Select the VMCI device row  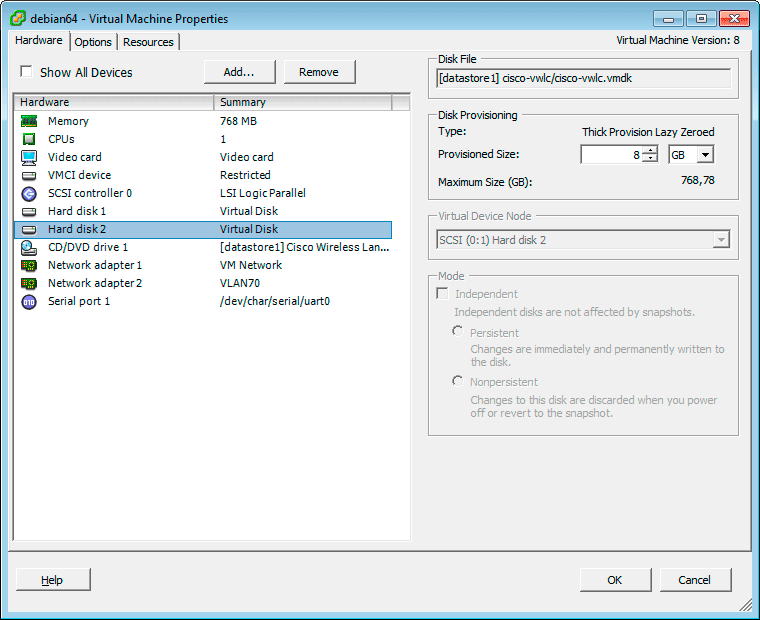pyautogui.click(x=203, y=175)
